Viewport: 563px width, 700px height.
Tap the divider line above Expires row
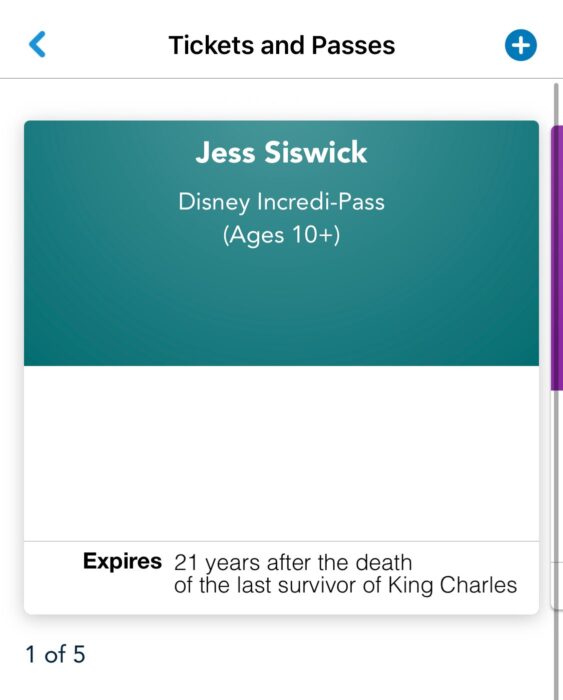281,542
